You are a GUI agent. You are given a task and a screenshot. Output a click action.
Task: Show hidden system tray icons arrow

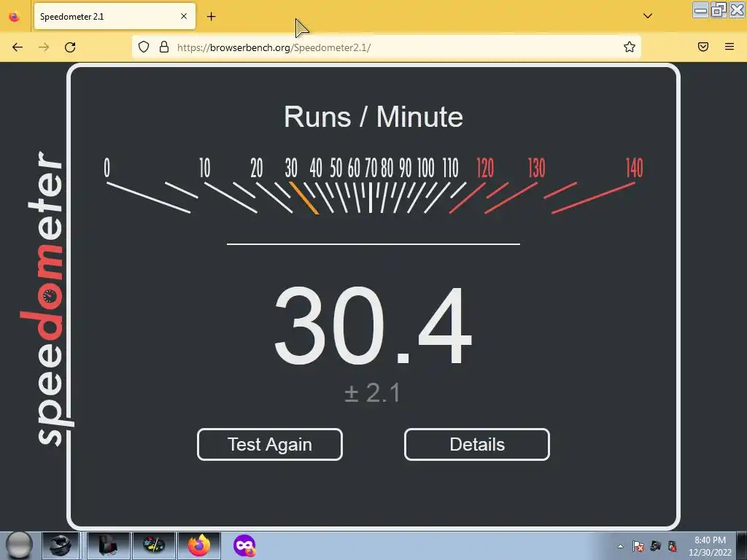[620, 546]
